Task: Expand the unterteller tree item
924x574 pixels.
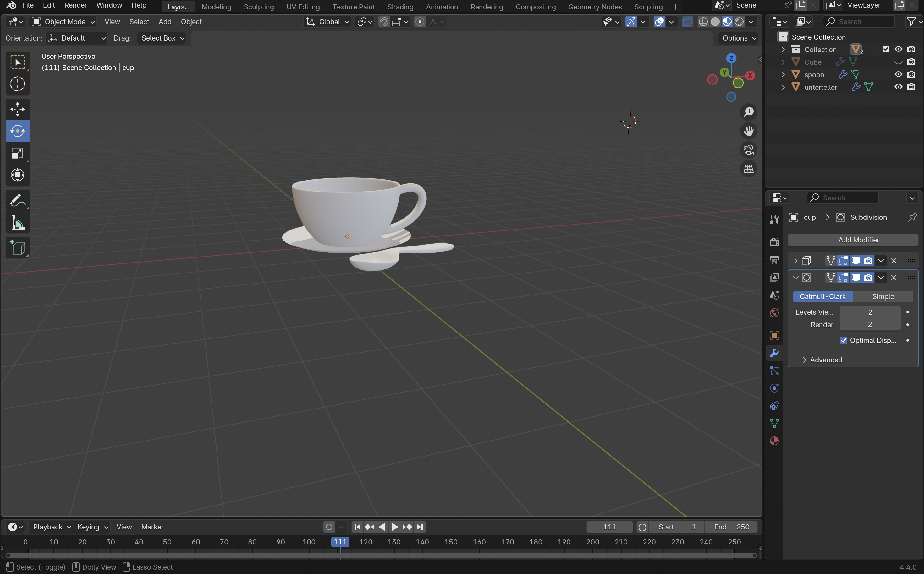Action: [x=783, y=87]
